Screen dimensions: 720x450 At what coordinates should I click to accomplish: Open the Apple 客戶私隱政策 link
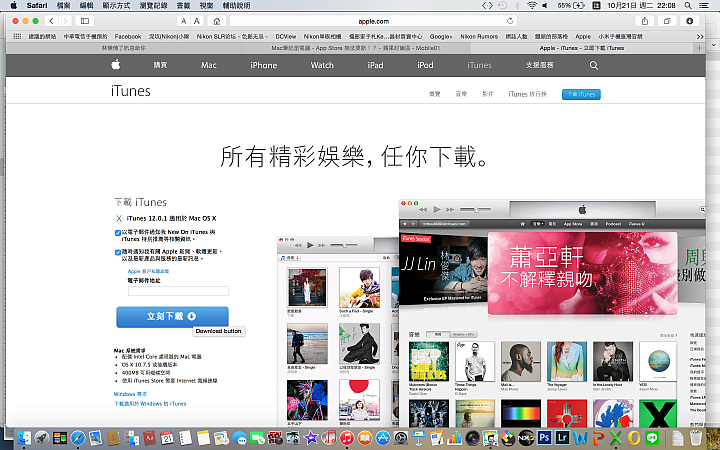(x=148, y=271)
